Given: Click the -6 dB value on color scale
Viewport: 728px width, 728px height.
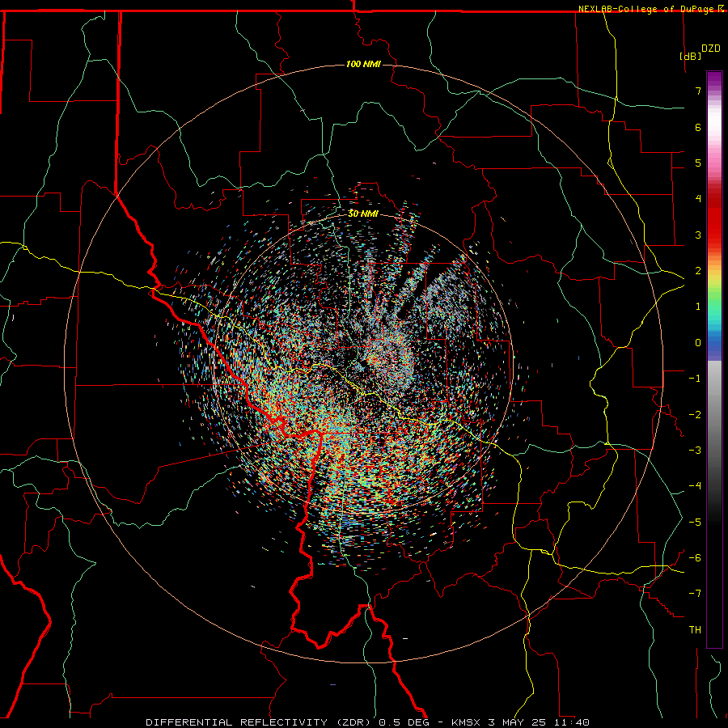Looking at the screenshot, I should [x=695, y=558].
